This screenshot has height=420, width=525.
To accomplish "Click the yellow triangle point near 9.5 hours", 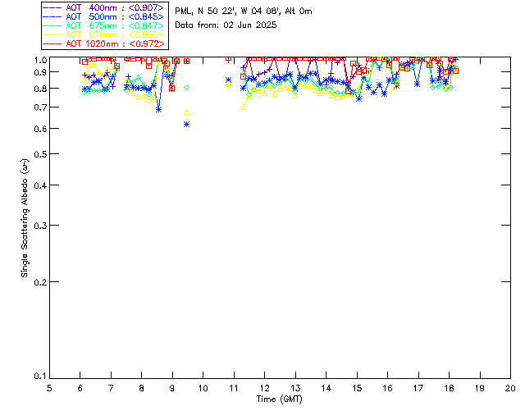I will pyautogui.click(x=187, y=112).
